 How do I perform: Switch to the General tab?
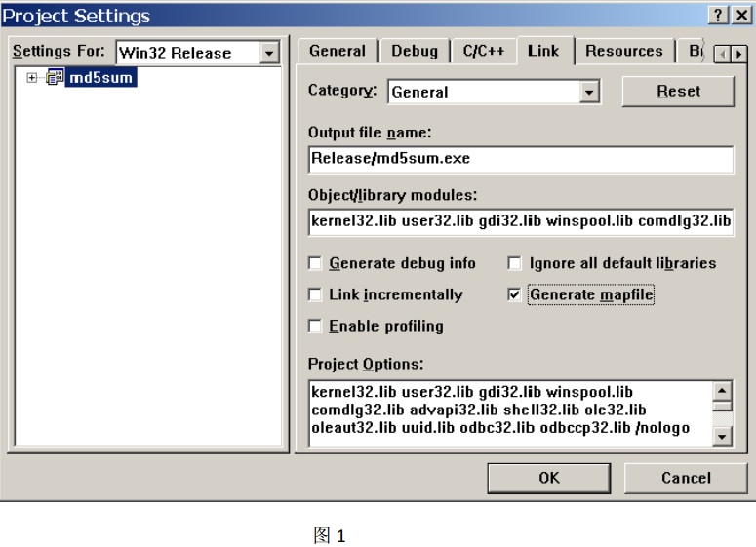tap(337, 52)
